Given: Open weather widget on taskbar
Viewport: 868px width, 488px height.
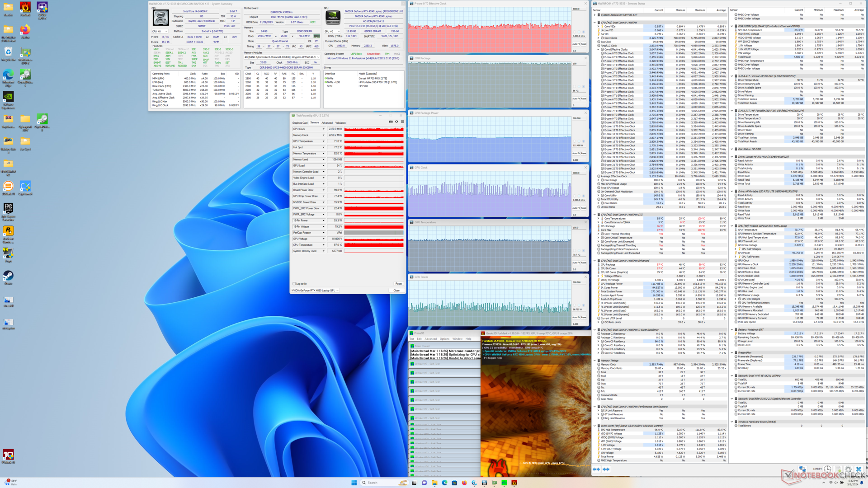Looking at the screenshot, I should coord(11,482).
